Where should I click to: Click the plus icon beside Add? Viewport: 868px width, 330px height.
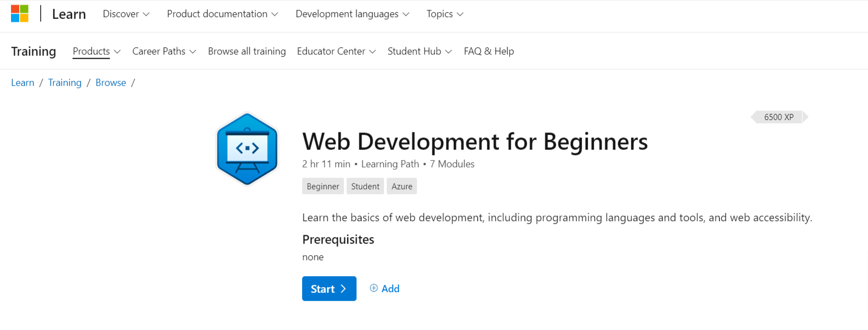(374, 288)
